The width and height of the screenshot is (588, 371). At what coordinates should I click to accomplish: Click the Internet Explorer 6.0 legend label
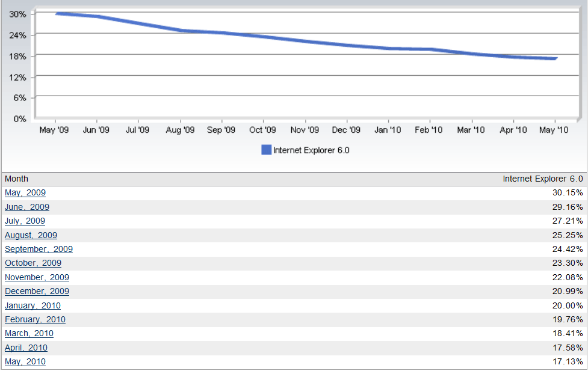click(x=311, y=150)
